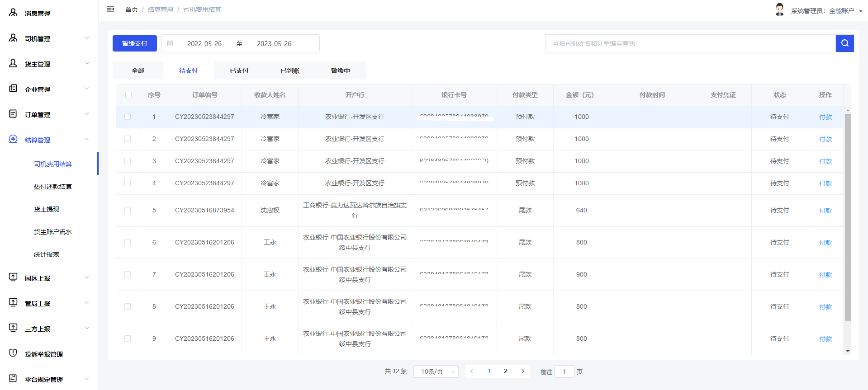Image resolution: width=868 pixels, height=390 pixels.
Task: Click the 订单管理 sidebar icon
Action: click(13, 114)
